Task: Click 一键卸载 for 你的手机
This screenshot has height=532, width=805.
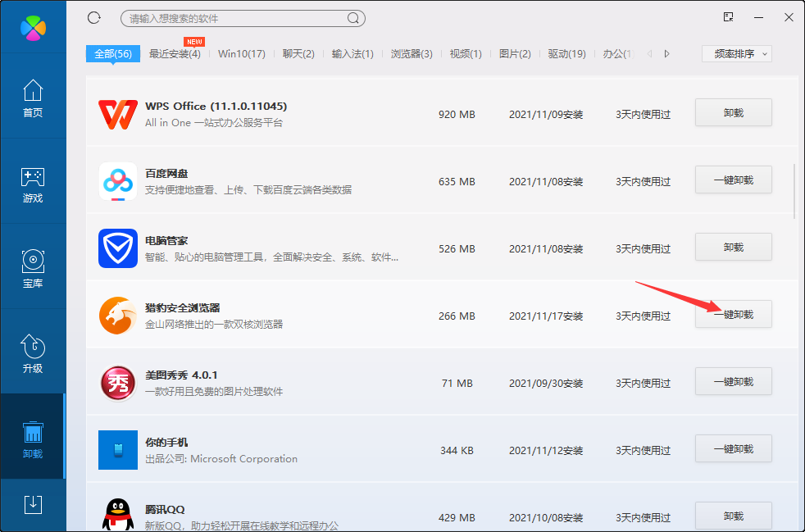Action: click(733, 449)
